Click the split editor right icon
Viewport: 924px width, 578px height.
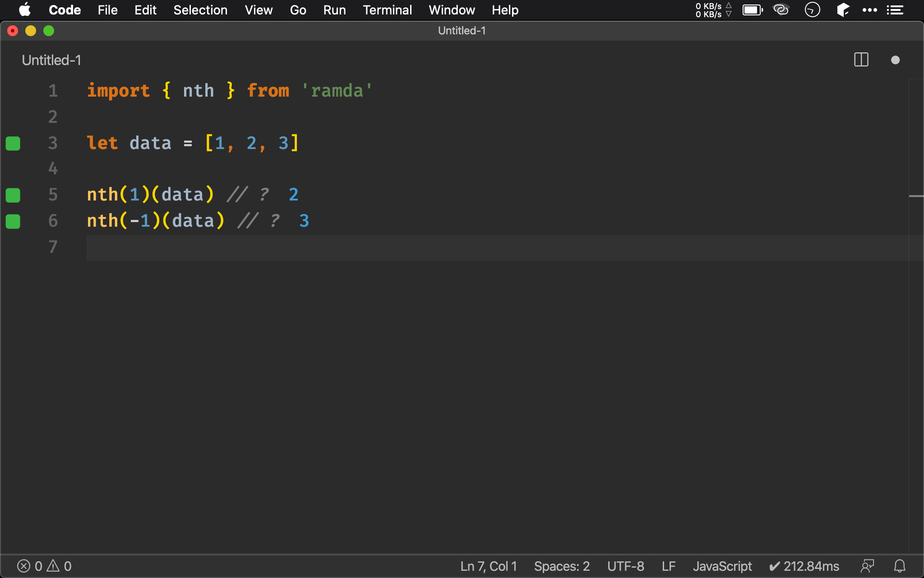point(861,60)
